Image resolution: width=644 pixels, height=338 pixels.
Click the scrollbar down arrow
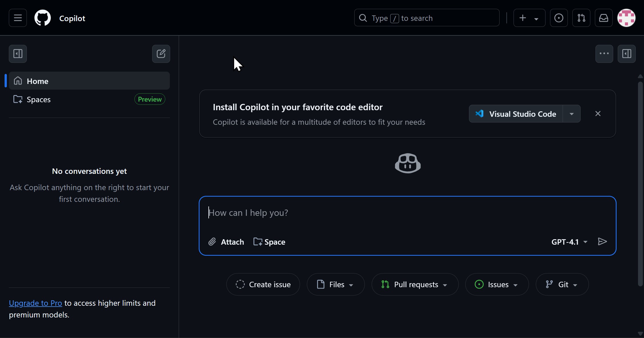click(x=640, y=333)
